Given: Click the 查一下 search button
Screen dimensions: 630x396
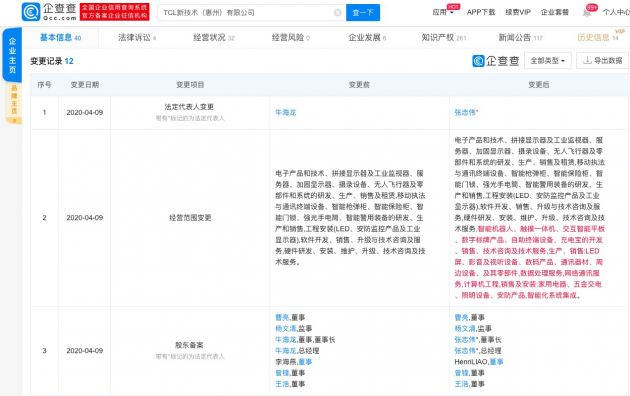Looking at the screenshot, I should click(363, 13).
